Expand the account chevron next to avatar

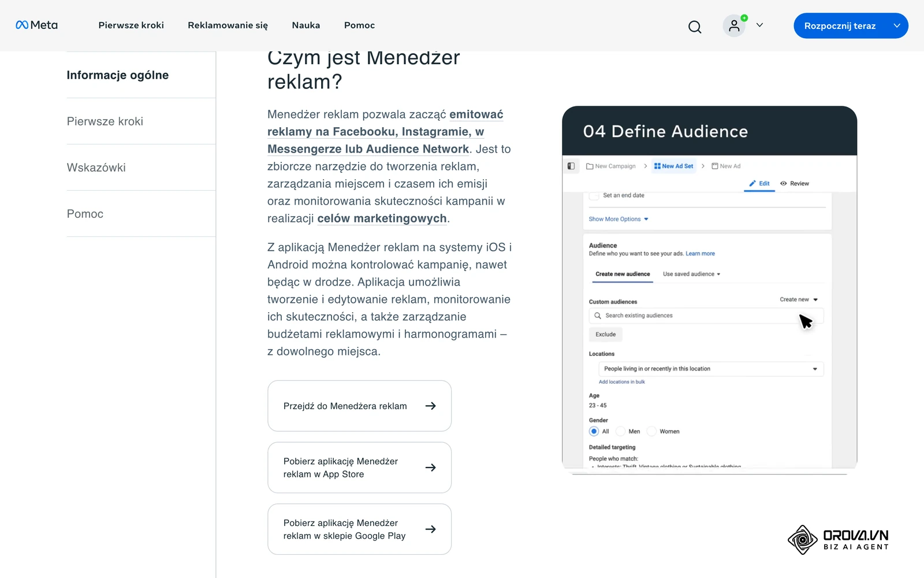[759, 25]
